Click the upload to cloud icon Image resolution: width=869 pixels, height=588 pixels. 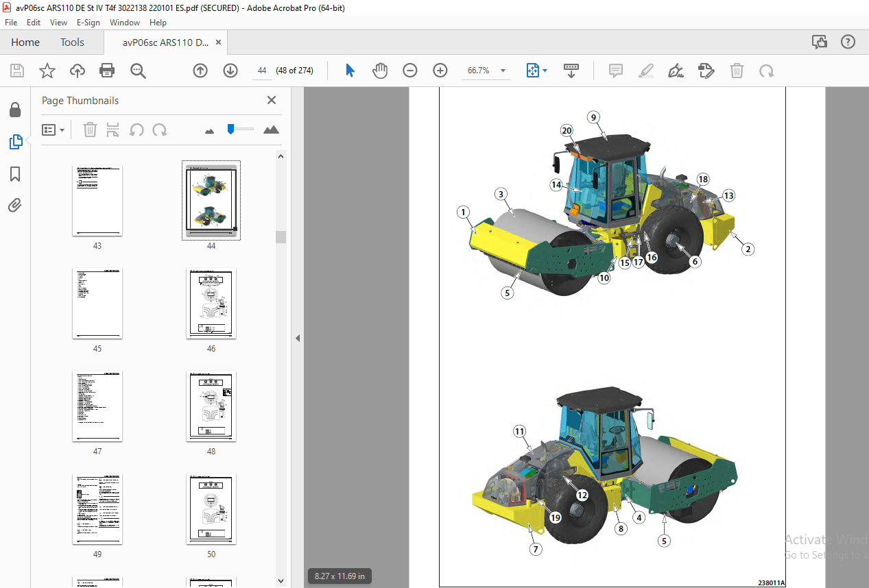point(78,71)
